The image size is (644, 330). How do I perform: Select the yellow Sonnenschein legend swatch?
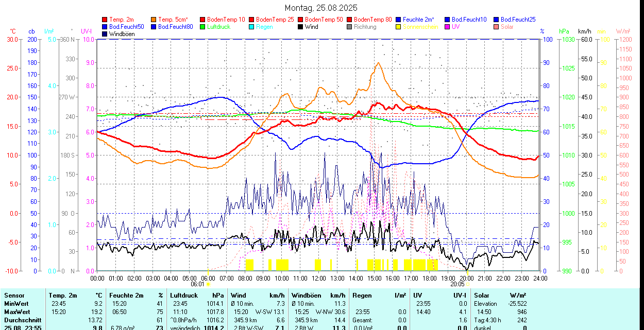tap(398, 27)
